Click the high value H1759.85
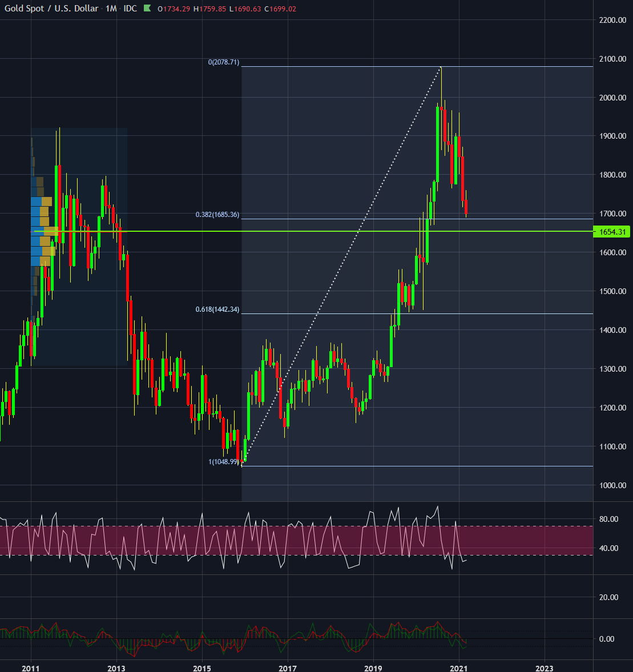 click(209, 9)
